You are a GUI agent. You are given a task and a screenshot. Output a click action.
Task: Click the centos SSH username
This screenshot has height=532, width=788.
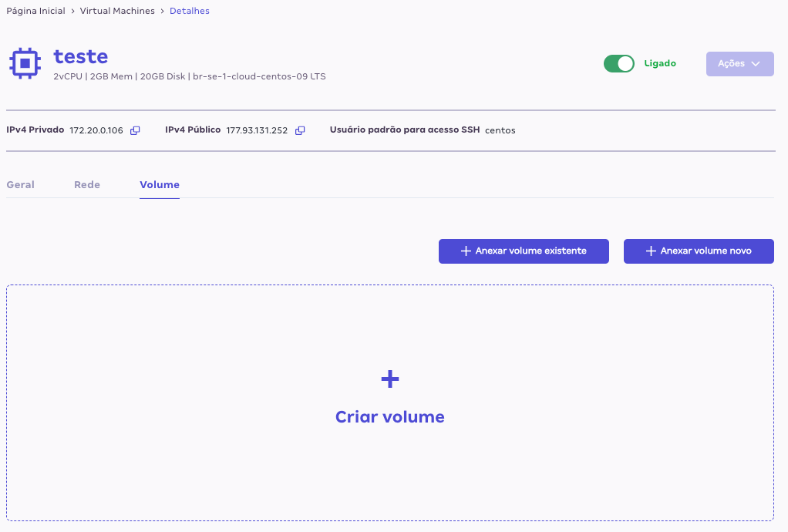coord(500,130)
